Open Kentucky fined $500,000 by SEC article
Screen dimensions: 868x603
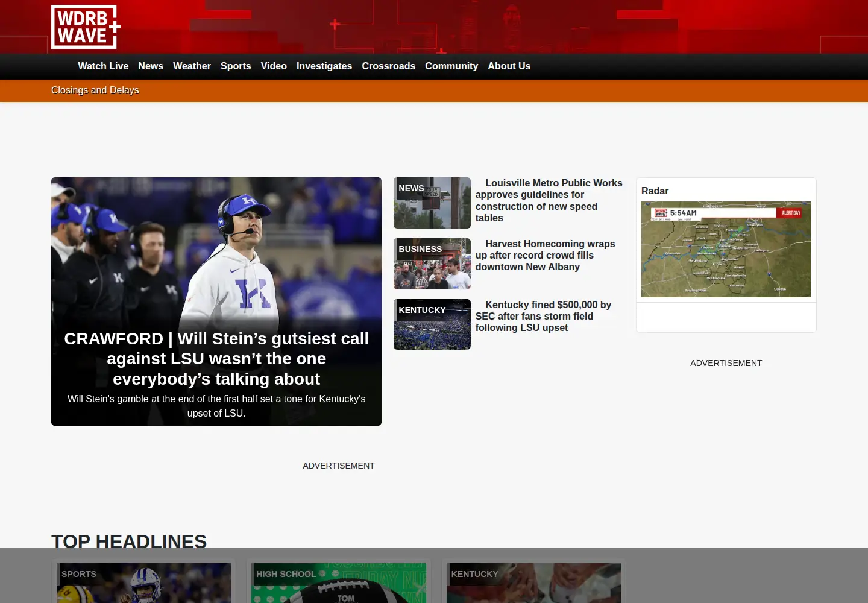[544, 316]
